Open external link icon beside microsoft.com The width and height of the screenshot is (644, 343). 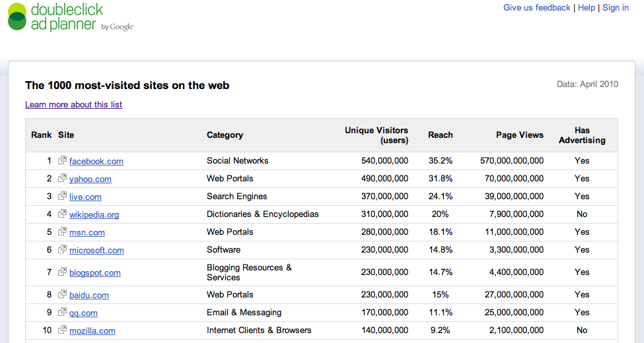pos(62,249)
